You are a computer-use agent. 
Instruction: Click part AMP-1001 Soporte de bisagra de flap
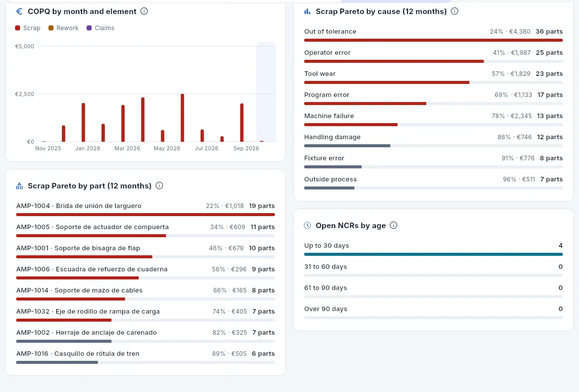click(x=78, y=248)
